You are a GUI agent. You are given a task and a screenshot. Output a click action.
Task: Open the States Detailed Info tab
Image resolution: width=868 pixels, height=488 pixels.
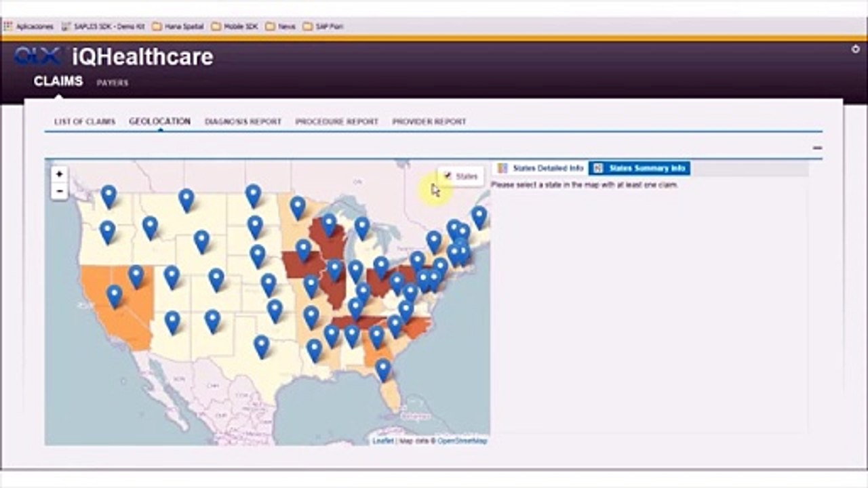pos(540,168)
